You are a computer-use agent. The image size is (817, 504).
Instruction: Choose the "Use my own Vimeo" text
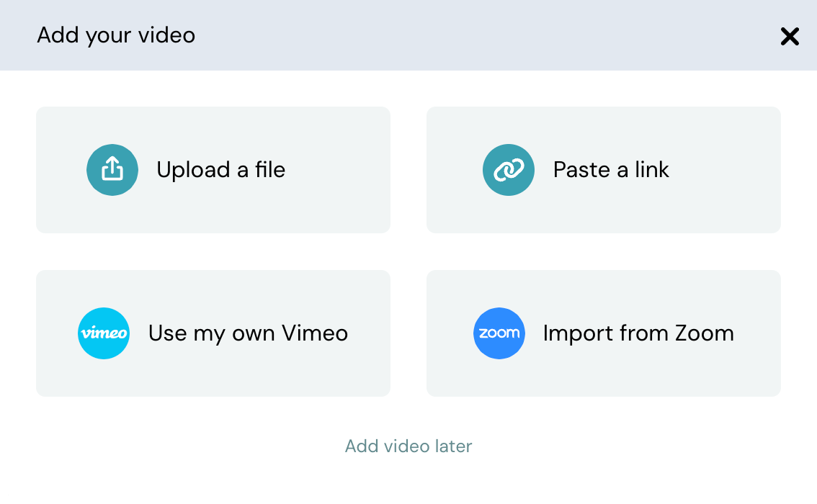pos(248,333)
